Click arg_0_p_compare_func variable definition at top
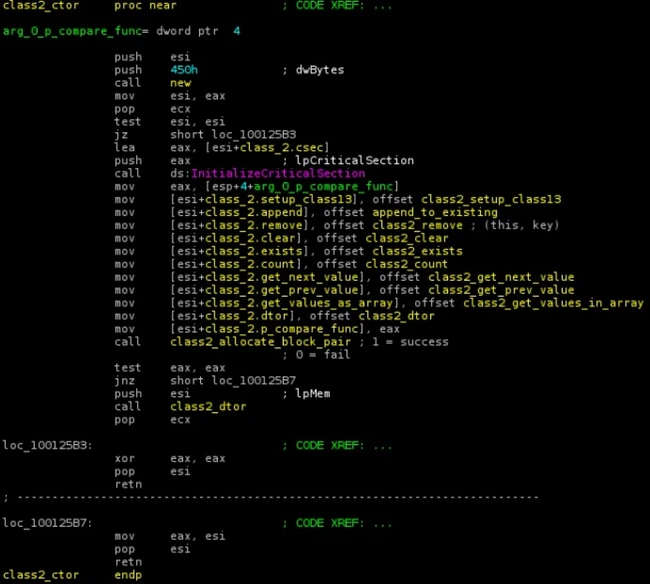The height and width of the screenshot is (584, 650). click(73, 31)
